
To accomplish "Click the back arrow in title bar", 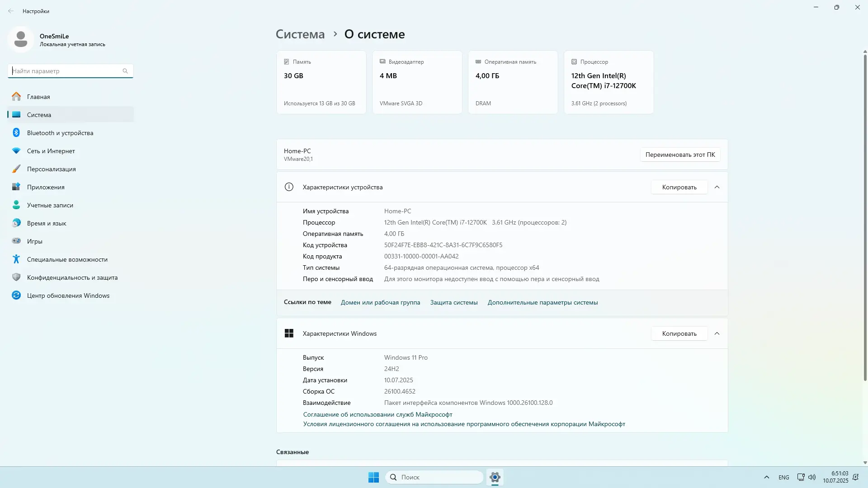I will 11,11.
